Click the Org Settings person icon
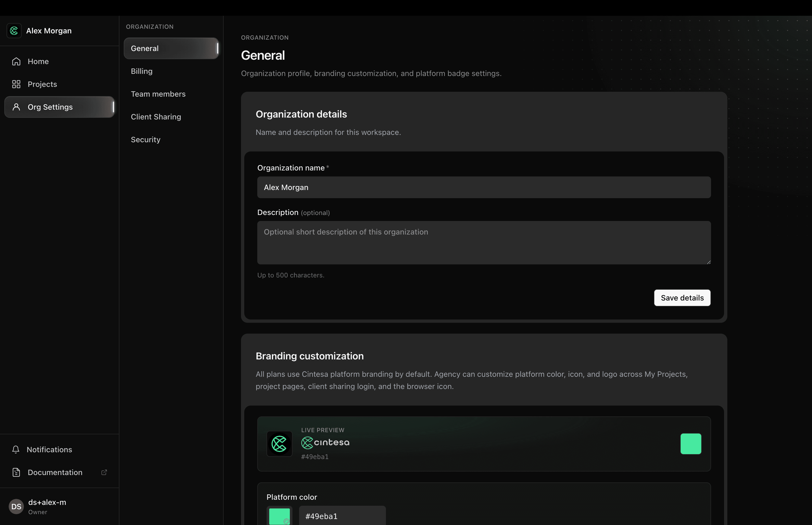 coord(16,107)
